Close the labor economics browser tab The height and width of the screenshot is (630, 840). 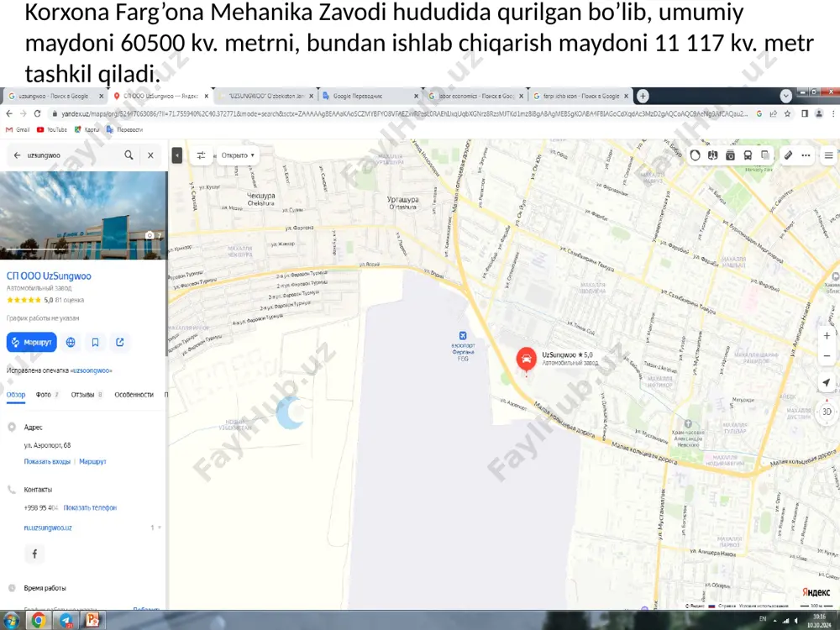521,97
